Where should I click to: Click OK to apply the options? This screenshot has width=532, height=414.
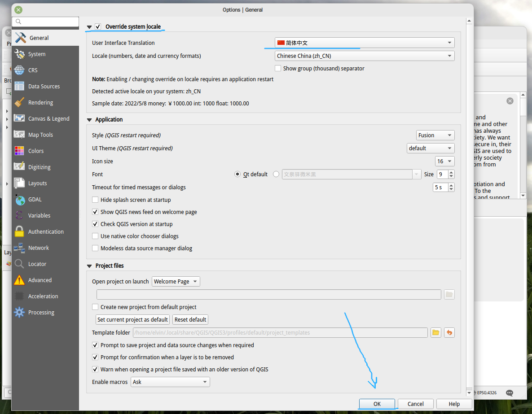[377, 404]
